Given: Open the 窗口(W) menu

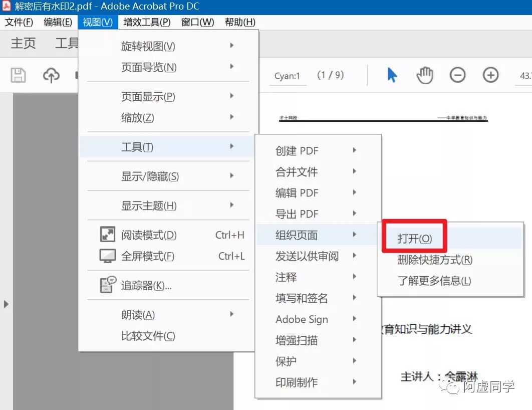Looking at the screenshot, I should (x=197, y=23).
